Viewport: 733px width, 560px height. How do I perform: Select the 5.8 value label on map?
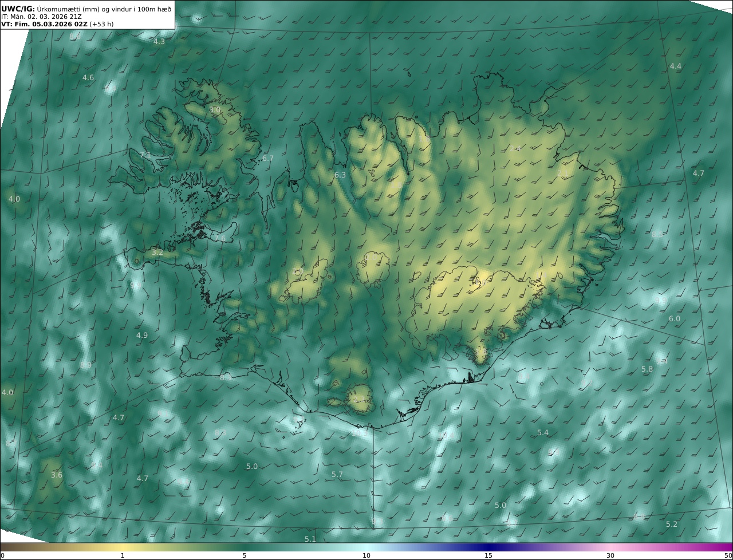[x=647, y=370]
